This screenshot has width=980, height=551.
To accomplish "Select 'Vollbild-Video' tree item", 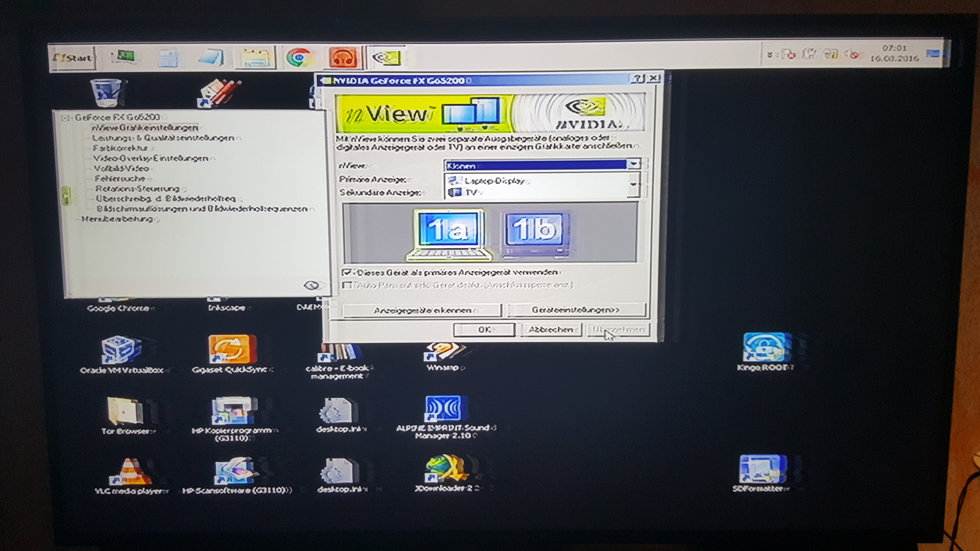I will coord(121,168).
